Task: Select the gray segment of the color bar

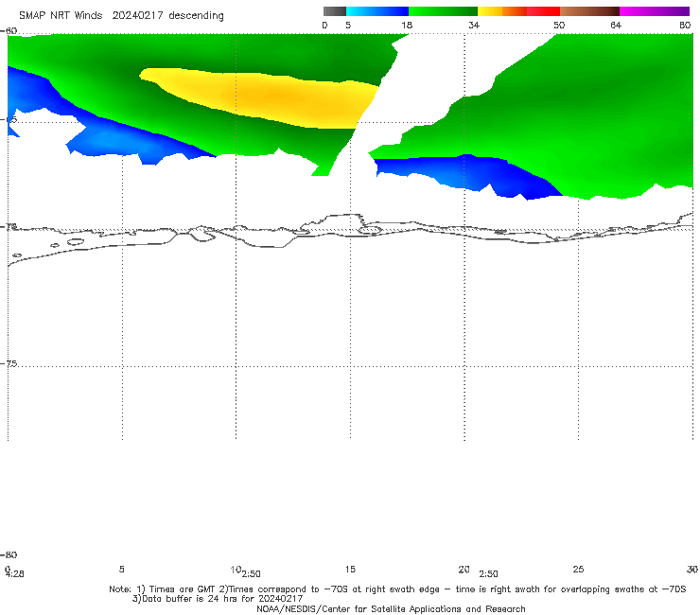Action: 334,11
